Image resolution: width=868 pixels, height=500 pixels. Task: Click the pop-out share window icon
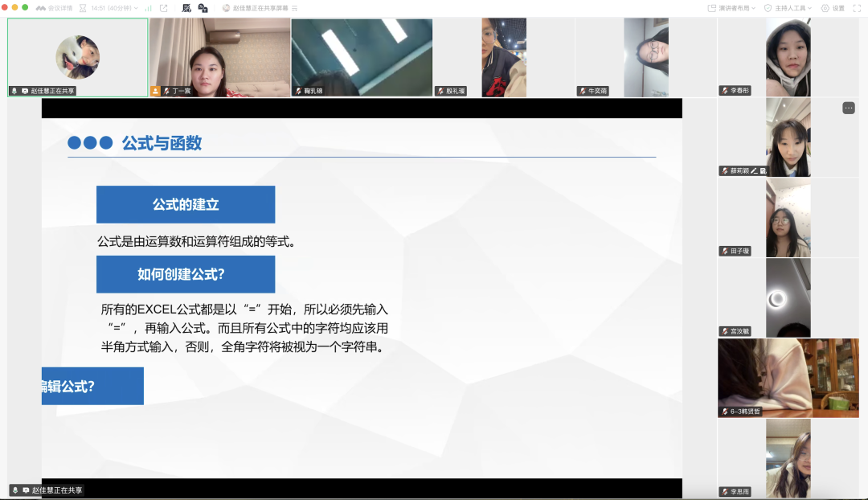(x=164, y=8)
